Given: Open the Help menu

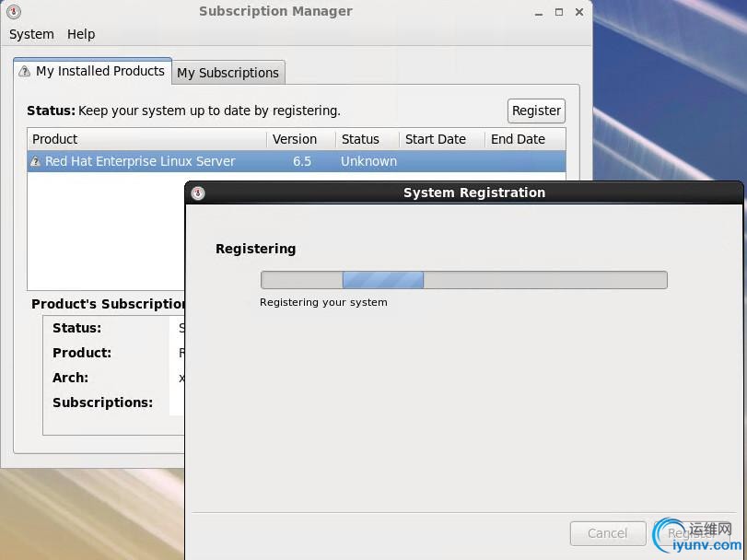Looking at the screenshot, I should (x=81, y=34).
